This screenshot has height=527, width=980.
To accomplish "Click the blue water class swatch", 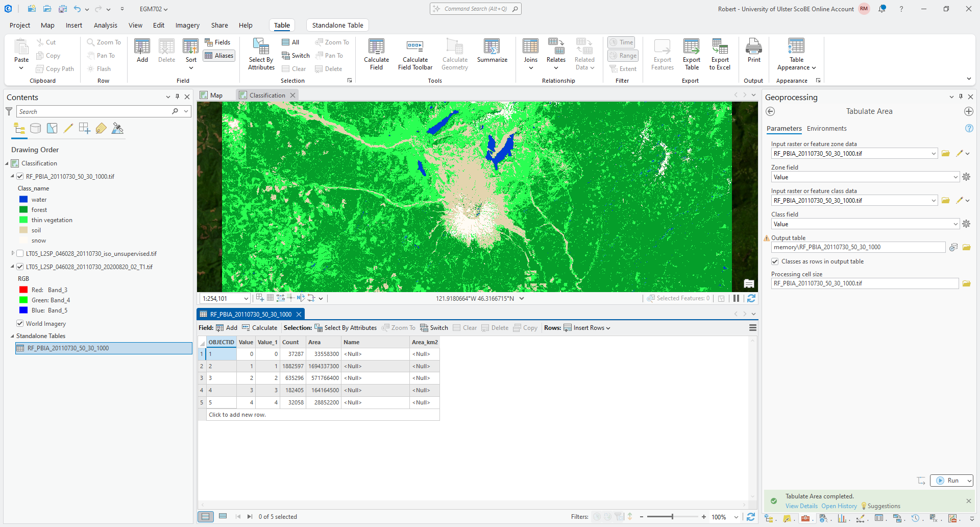I will (x=23, y=200).
